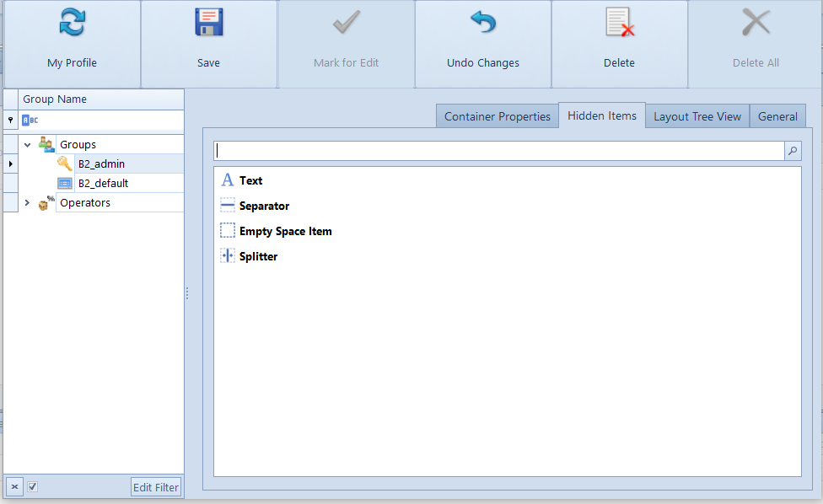Click the Undo Changes arrow icon

483,23
